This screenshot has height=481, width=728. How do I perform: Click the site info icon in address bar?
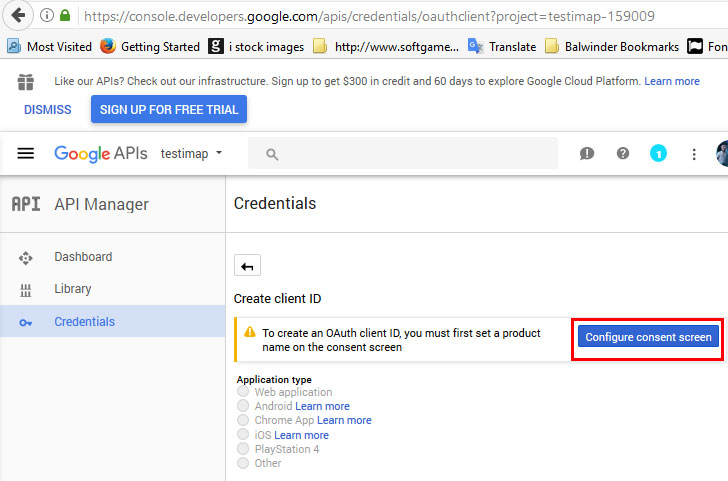point(47,16)
